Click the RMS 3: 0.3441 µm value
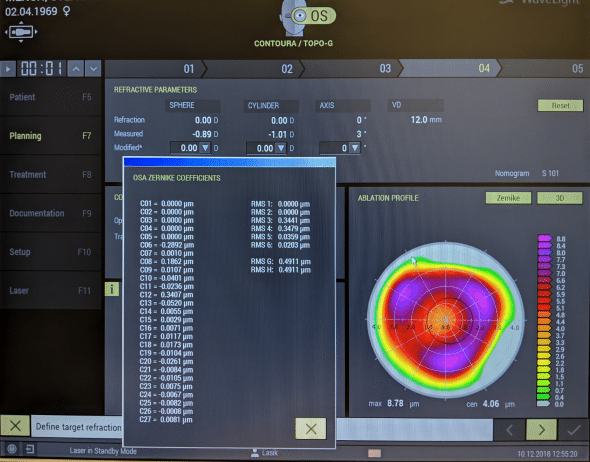590x462 pixels. [280, 220]
